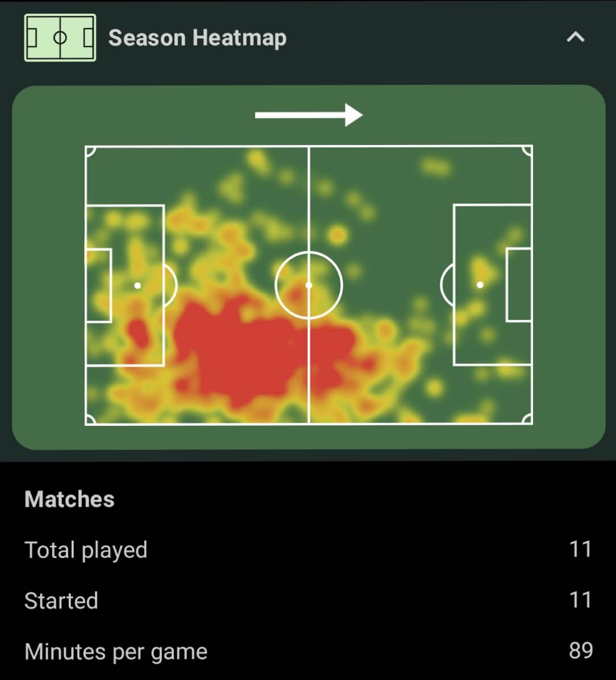
Task: Click the right six-yard box
Action: (519, 285)
